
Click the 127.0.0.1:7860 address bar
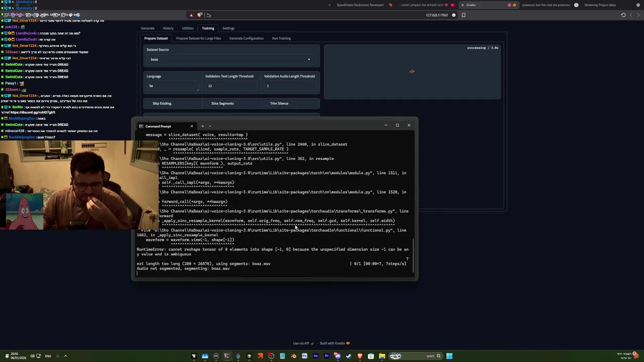[437, 15]
